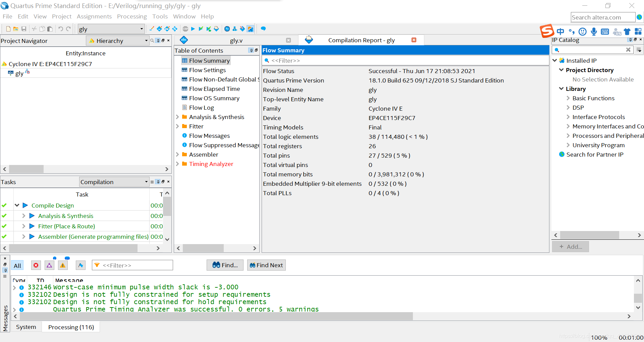This screenshot has height=342, width=644.
Task: Open the Pin Planner toolbar icon
Action: (167, 29)
